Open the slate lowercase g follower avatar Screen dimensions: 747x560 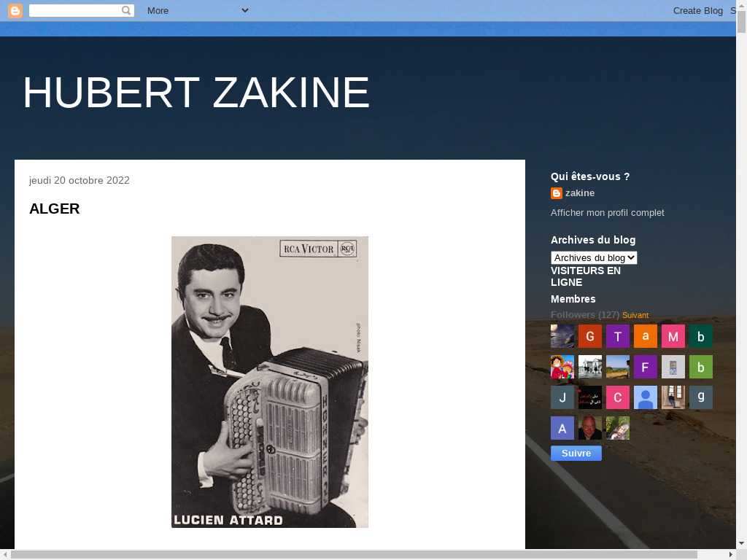point(701,397)
